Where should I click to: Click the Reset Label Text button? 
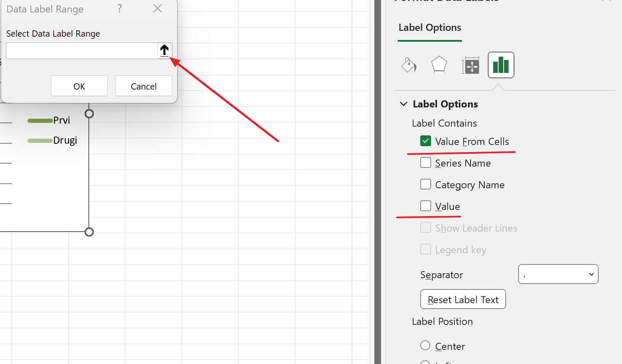(463, 299)
